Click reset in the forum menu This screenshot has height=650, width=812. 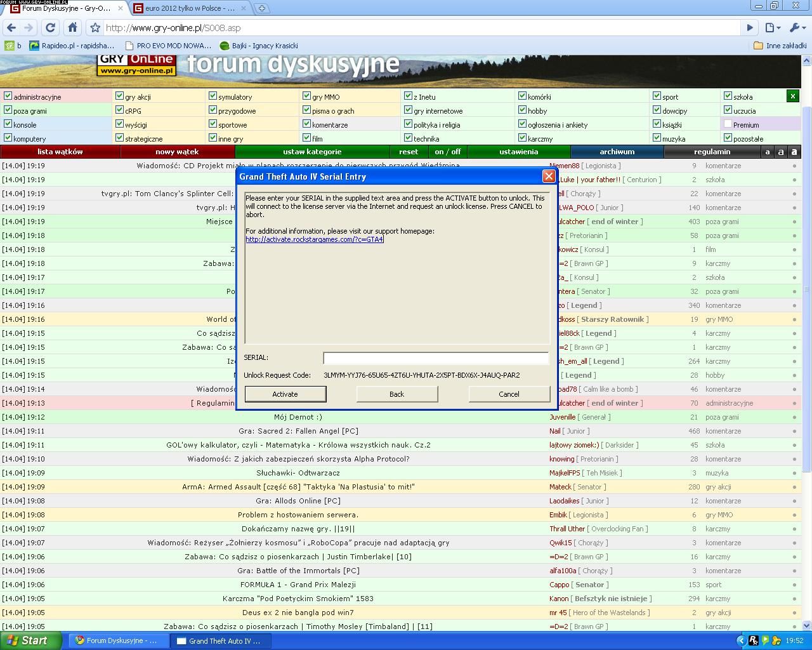409,152
